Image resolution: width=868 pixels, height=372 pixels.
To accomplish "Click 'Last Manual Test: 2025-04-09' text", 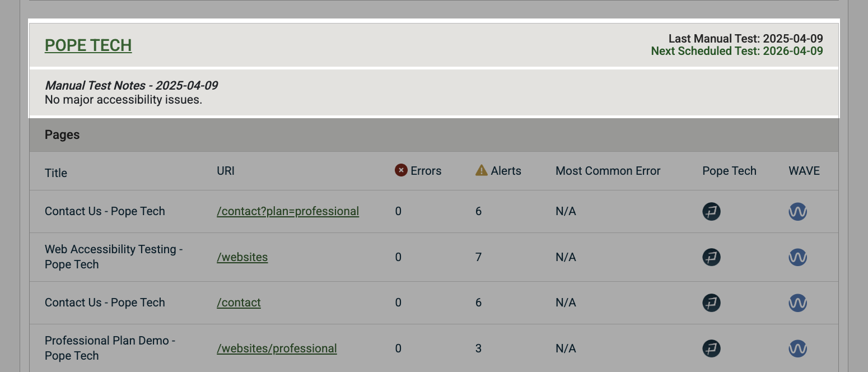I will pos(746,39).
